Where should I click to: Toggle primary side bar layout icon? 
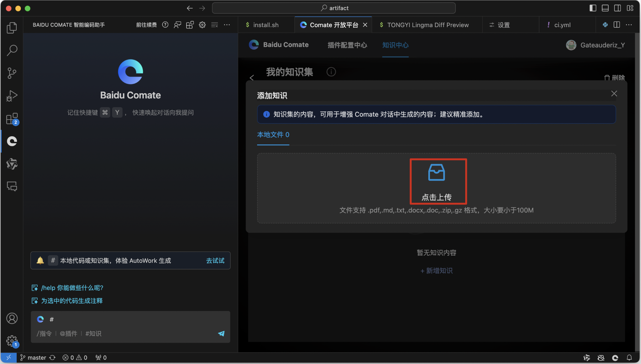tap(593, 8)
